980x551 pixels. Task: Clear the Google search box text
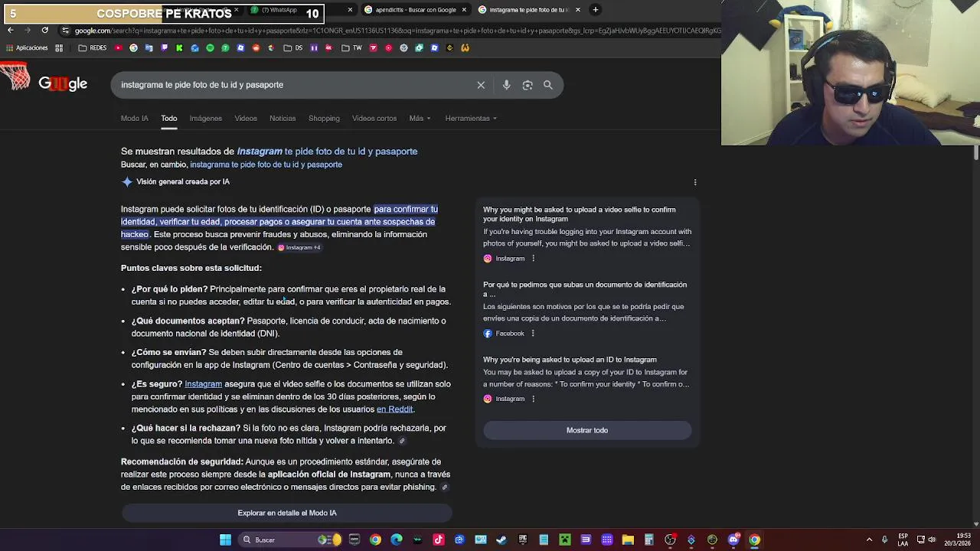click(481, 85)
